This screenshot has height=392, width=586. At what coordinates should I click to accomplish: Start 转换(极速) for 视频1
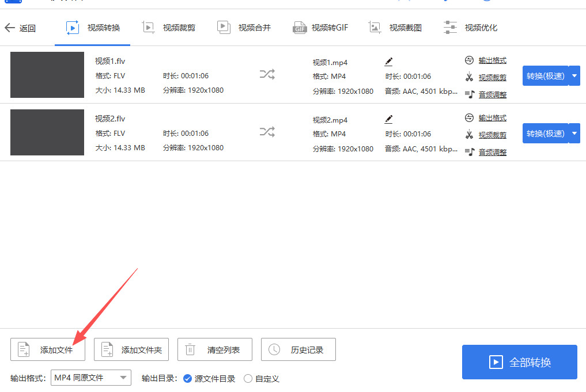[x=545, y=76]
